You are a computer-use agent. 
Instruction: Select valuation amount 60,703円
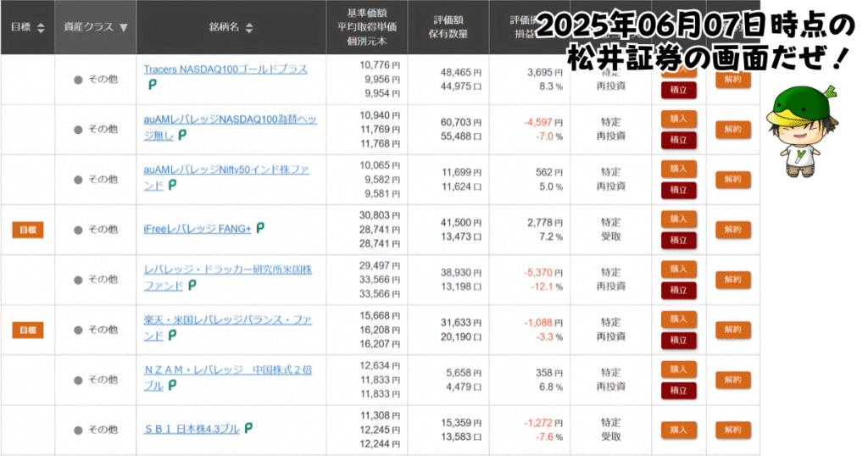[x=461, y=122]
